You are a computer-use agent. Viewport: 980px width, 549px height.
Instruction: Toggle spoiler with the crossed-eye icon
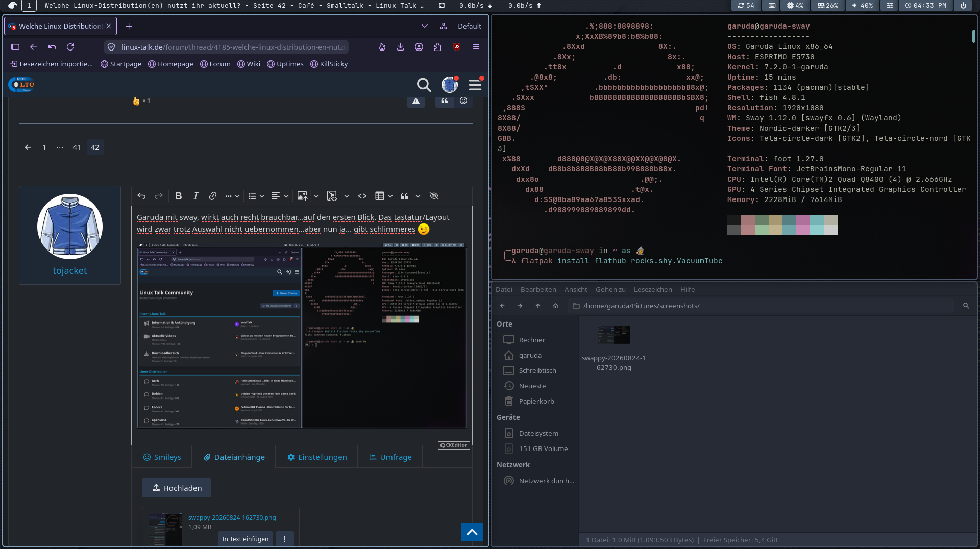coord(434,196)
